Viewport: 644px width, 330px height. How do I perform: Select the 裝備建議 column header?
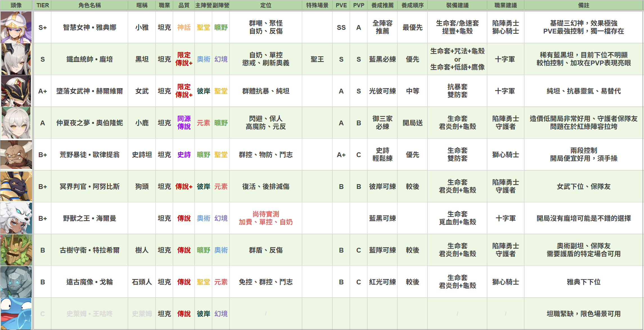coord(457,5)
